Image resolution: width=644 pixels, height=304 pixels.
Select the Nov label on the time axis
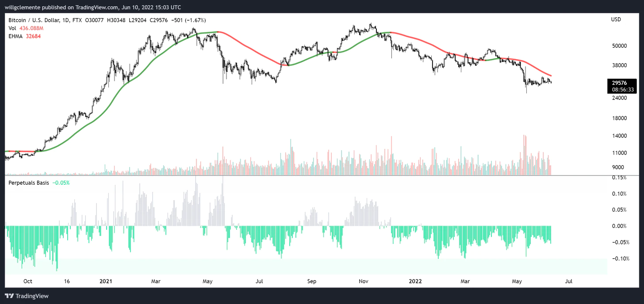(x=364, y=281)
